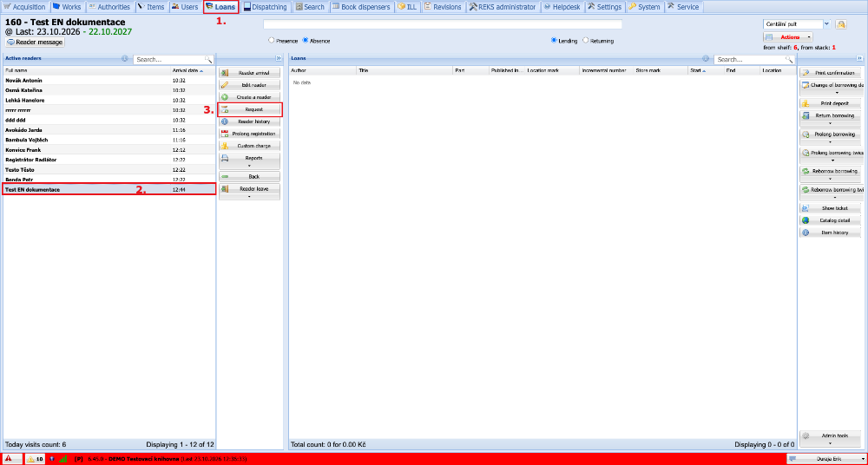Click the info icon in Active readers header
Screen dimensions: 868x465
pos(125,59)
